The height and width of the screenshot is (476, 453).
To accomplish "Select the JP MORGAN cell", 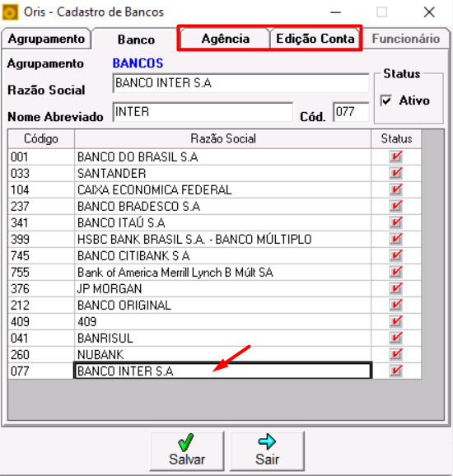I will pyautogui.click(x=223, y=289).
